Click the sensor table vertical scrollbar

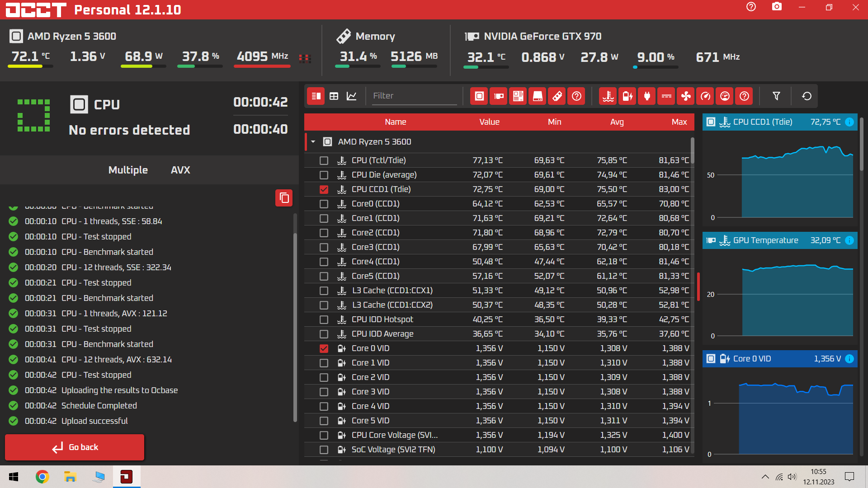tap(693, 151)
